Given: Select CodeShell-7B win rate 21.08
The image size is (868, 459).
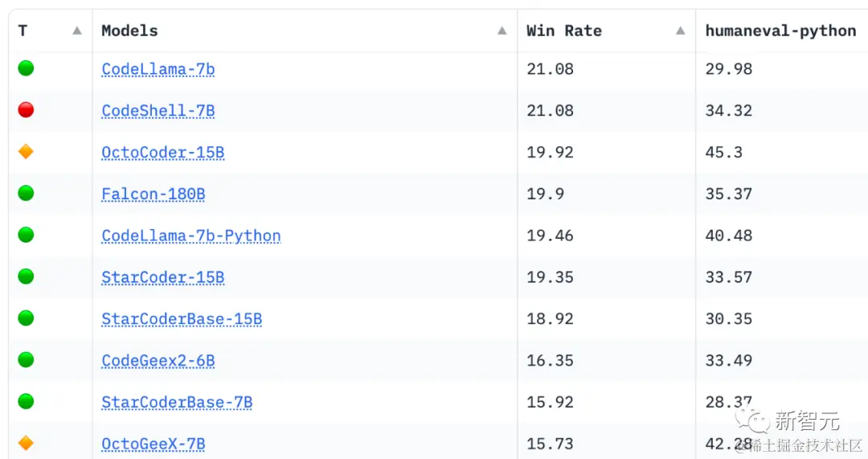Looking at the screenshot, I should pos(551,111).
